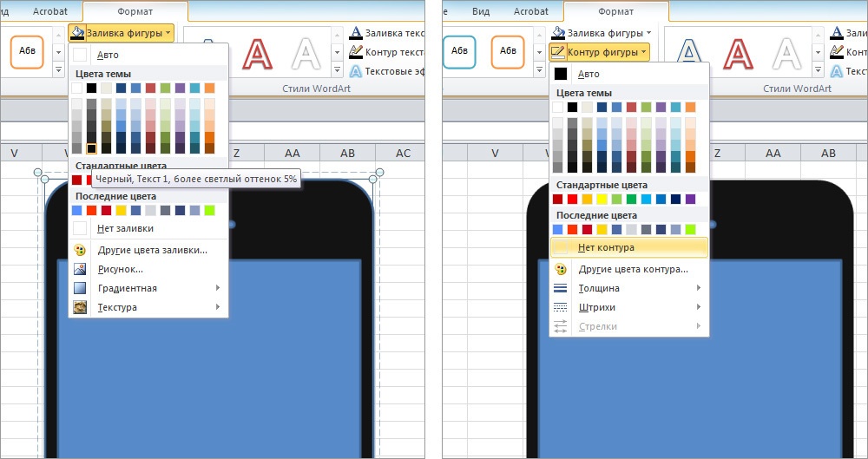Select white outlined WordArt style in right screenshot
The width and height of the screenshot is (868, 459).
tap(787, 53)
